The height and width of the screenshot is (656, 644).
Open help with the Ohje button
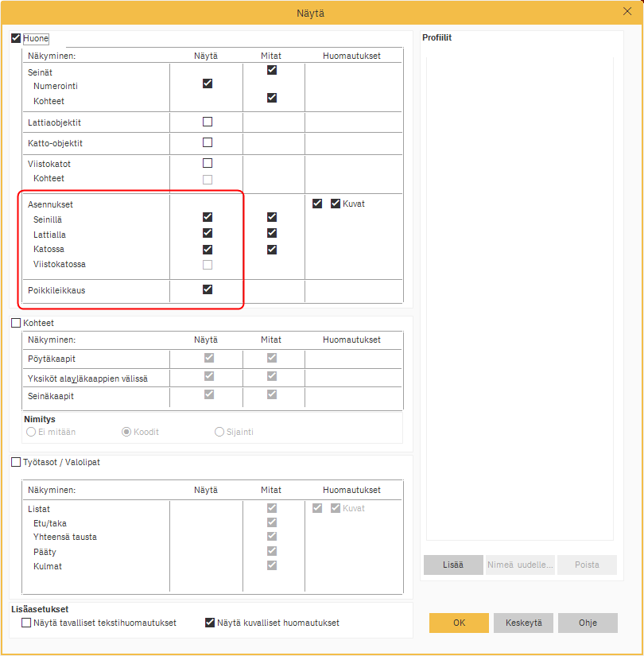click(x=588, y=623)
